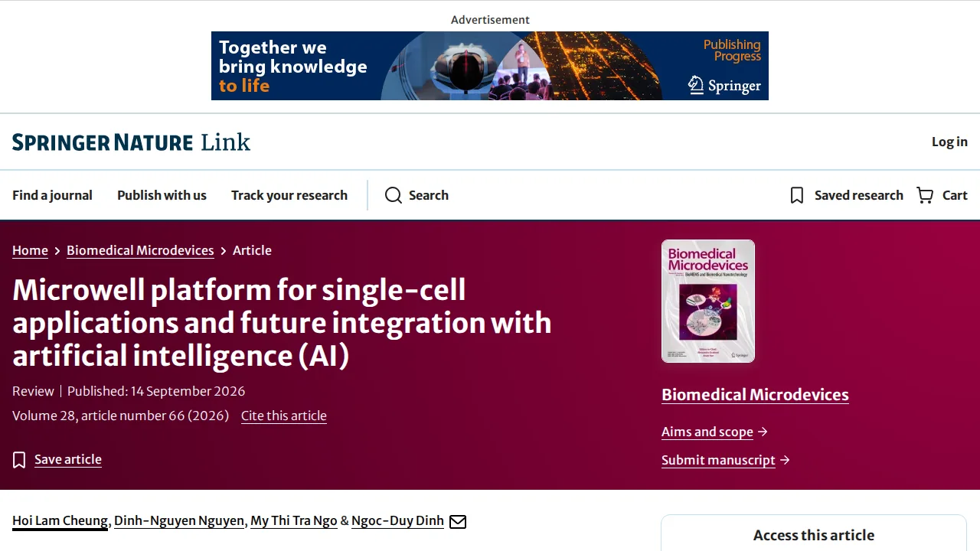Open the Cart icon
Screen dimensions: 980x551
[925, 195]
